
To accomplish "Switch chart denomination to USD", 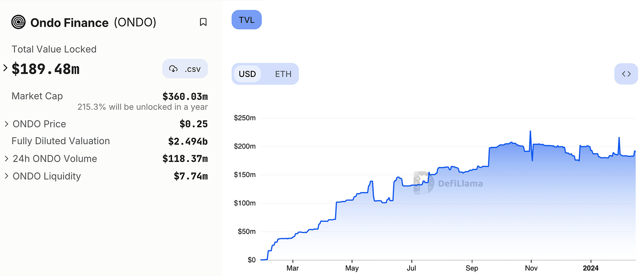I will click(247, 74).
